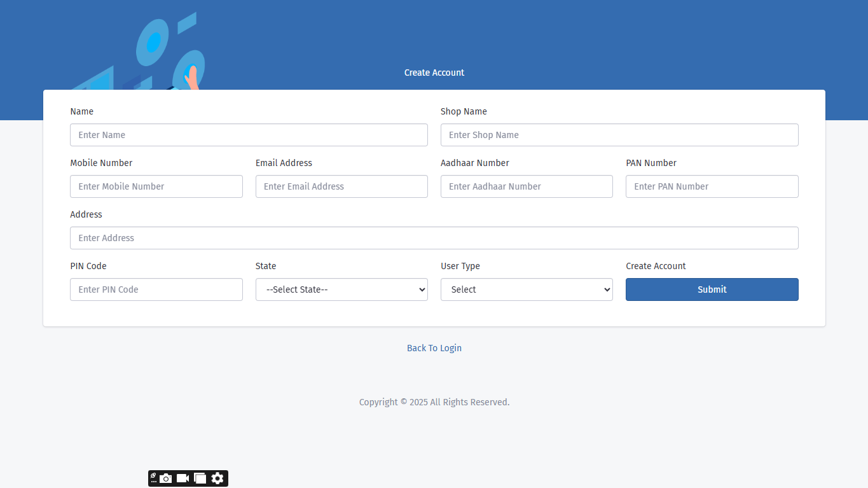The height and width of the screenshot is (488, 868).
Task: Open settings via the gear icon
Action: point(217,478)
